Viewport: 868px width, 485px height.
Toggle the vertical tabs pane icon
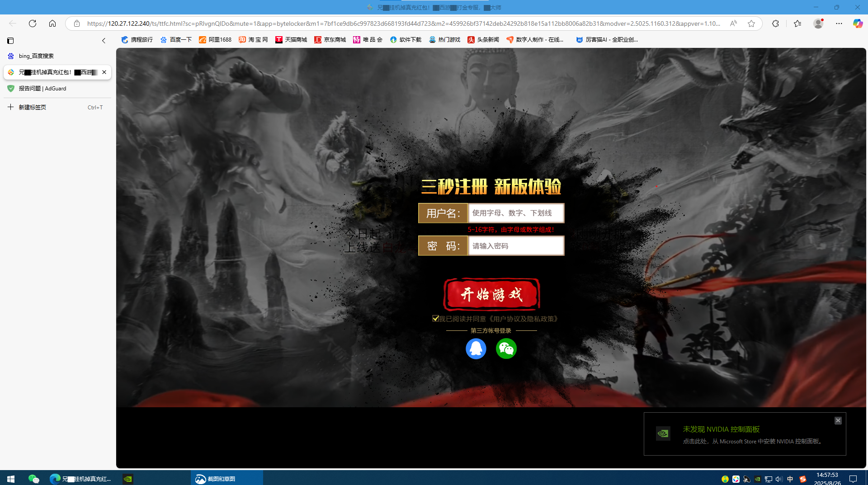(x=10, y=41)
